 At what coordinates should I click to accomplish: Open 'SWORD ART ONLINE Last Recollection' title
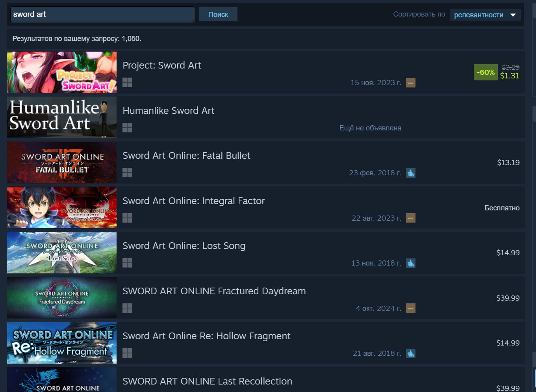click(208, 381)
